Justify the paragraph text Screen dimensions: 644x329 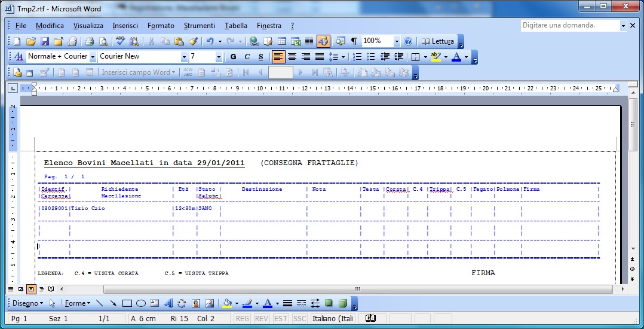320,56
